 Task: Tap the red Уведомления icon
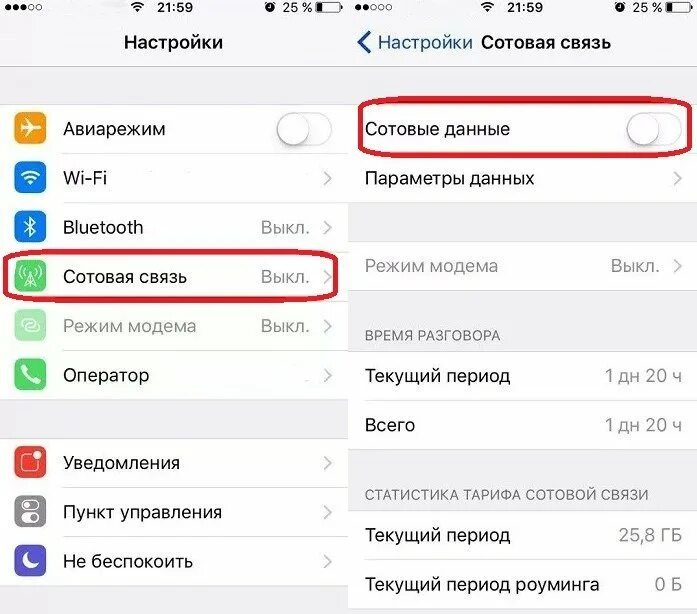click(x=30, y=462)
